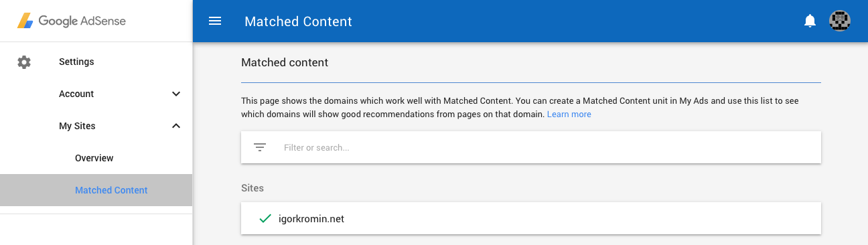Focus the Filter or search field
Viewport: 868px width, 245px height.
(530, 147)
